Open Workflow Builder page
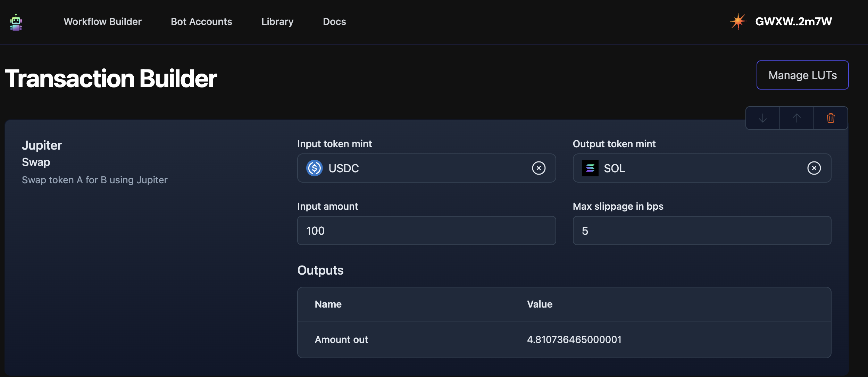 pyautogui.click(x=102, y=22)
